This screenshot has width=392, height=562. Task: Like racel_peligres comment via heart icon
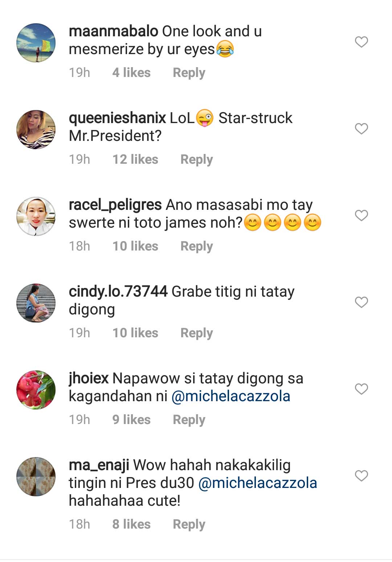click(361, 215)
